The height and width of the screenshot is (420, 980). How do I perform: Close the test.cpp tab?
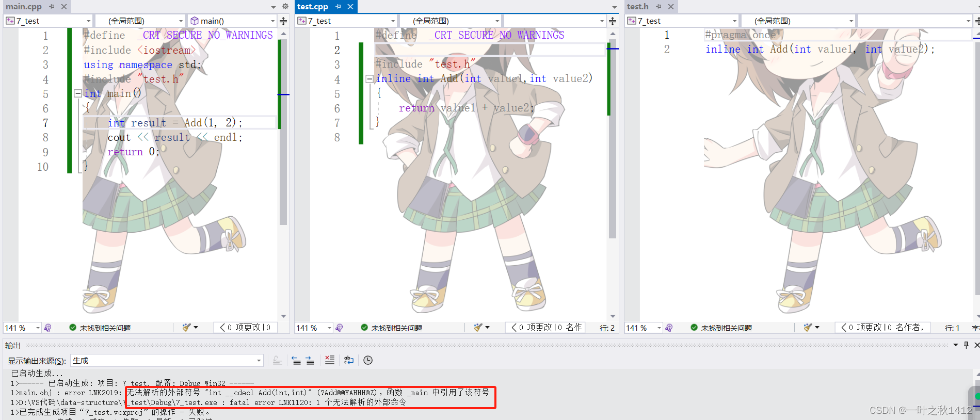[x=350, y=7]
